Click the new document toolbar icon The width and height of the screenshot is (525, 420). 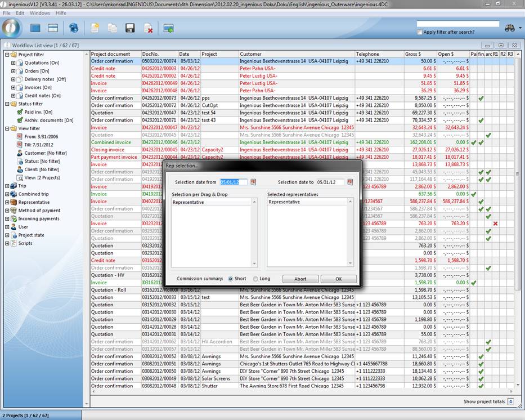tap(95, 28)
